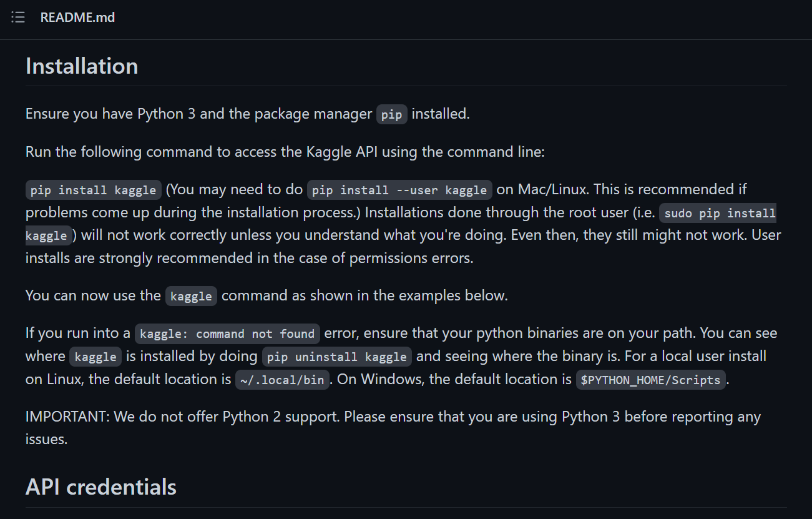
Task: Click 'kaggle' code in 'You can now use' sentence
Action: tap(191, 296)
